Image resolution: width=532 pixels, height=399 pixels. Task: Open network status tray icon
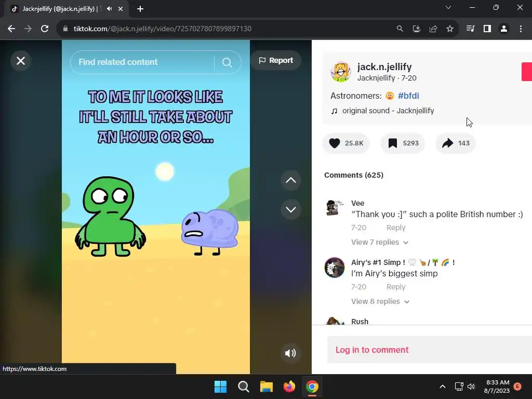[459, 387]
